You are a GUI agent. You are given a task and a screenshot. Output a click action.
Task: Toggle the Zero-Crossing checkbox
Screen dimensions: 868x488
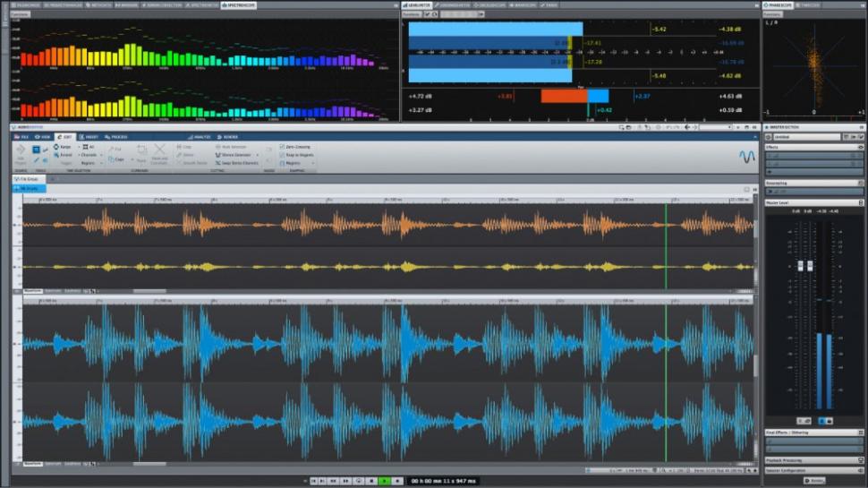[x=282, y=146]
